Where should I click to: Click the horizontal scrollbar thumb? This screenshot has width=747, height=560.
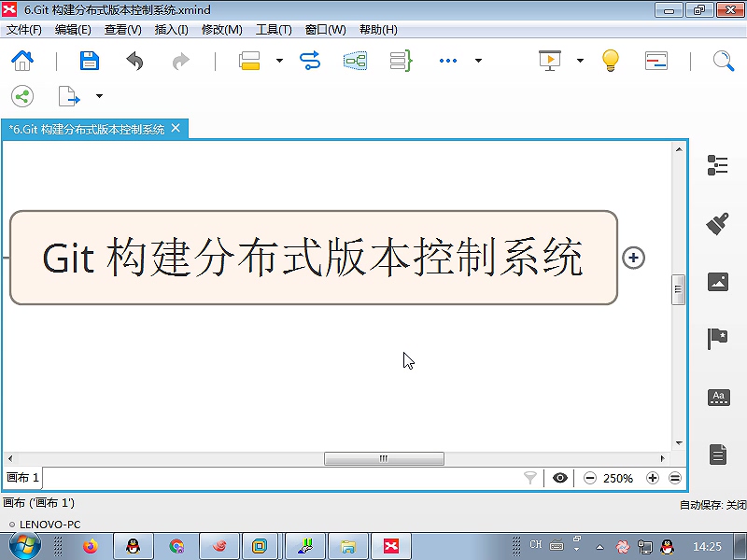(x=384, y=458)
